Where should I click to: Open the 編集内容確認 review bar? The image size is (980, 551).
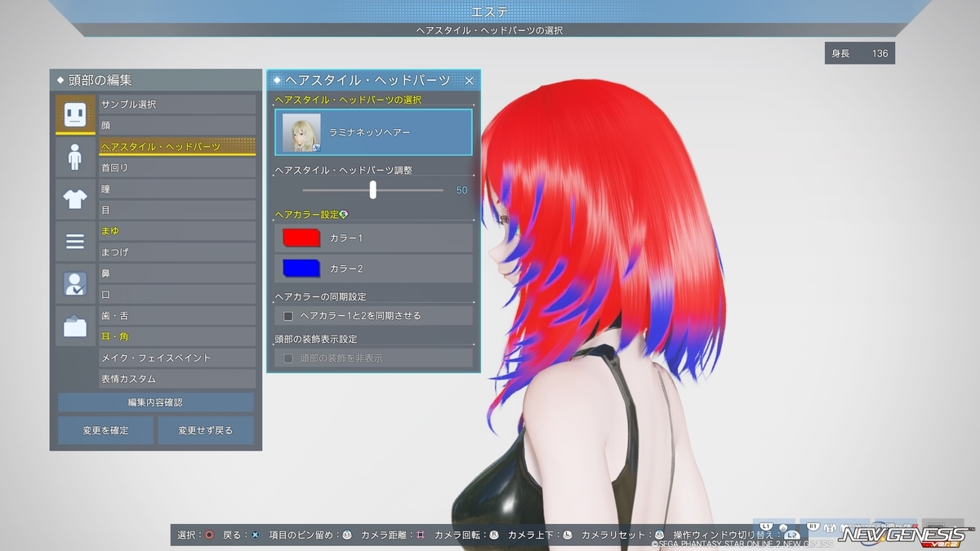(156, 402)
